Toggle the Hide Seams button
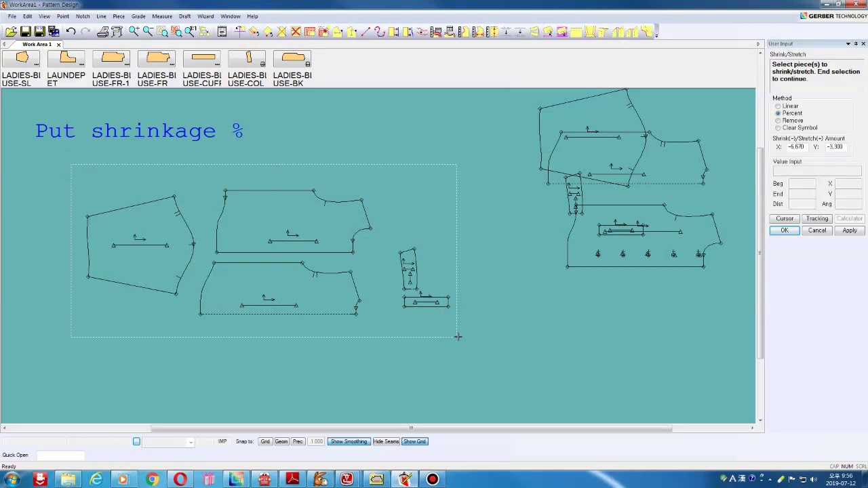 (x=386, y=442)
